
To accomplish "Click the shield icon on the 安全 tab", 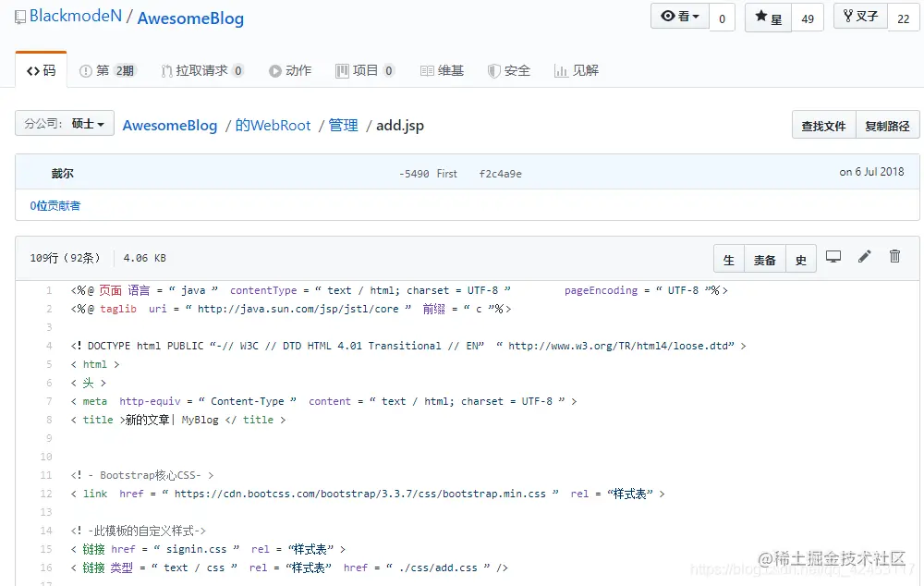I will coord(496,69).
